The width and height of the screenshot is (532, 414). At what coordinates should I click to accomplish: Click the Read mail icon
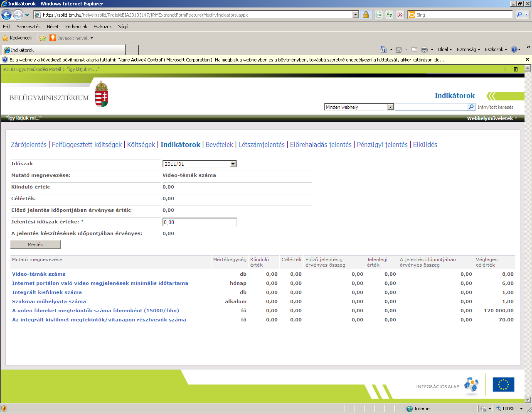(x=414, y=49)
